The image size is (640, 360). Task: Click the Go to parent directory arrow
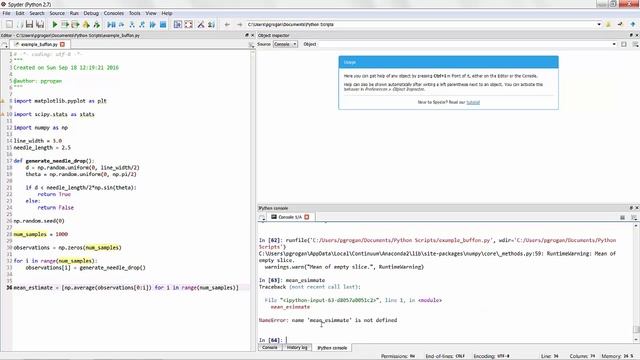pyautogui.click(x=633, y=24)
